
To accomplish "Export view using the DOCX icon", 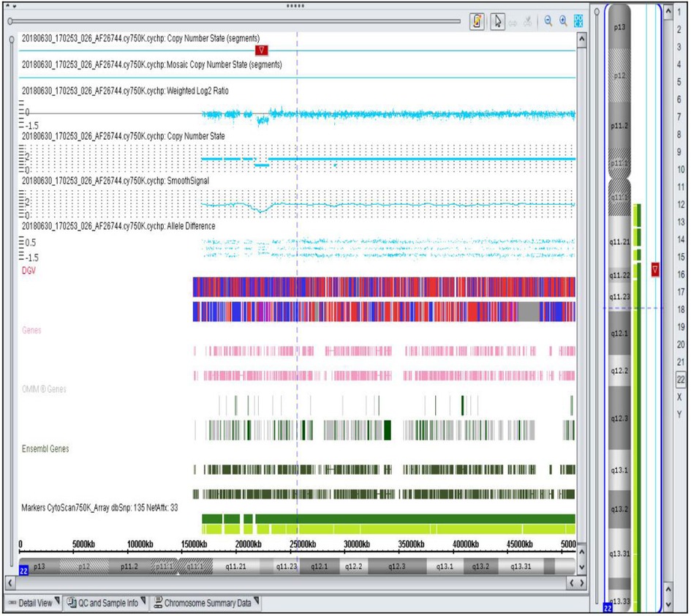I will pyautogui.click(x=578, y=20).
